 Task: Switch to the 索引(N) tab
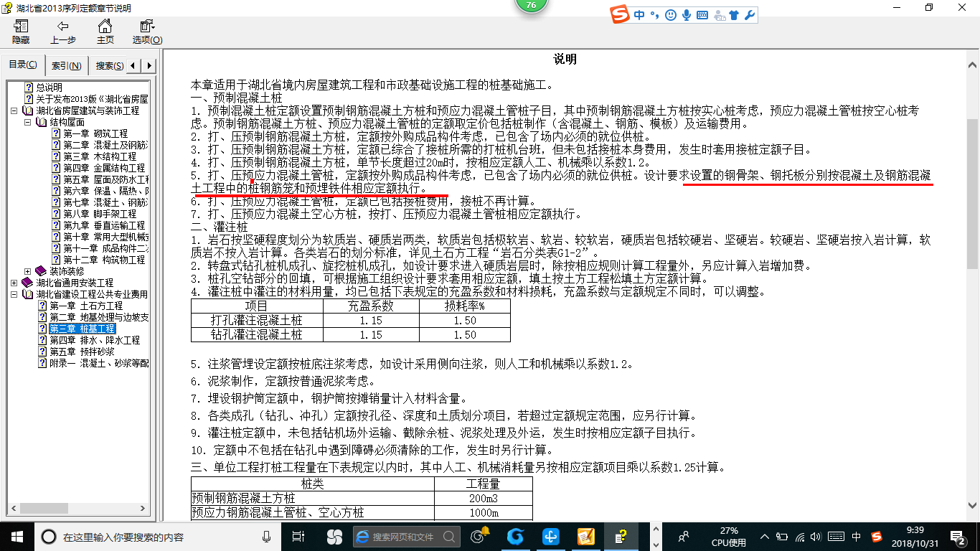[66, 66]
